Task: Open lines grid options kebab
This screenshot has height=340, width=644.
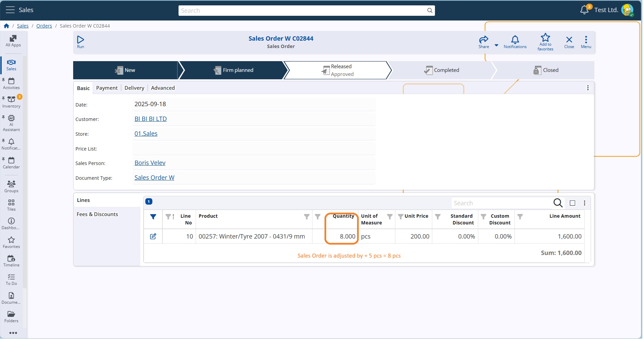Action: (585, 203)
